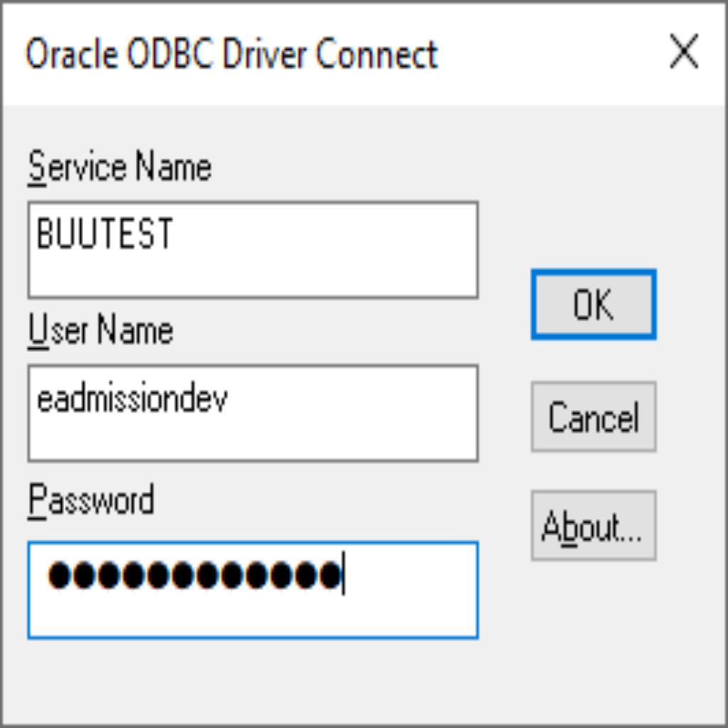Click blank dialog area below Password field
This screenshot has height=728, width=728.
coord(252,679)
